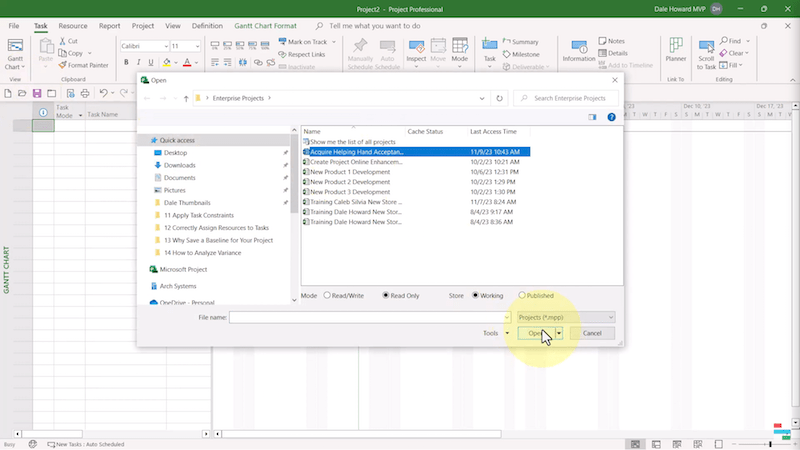Image resolution: width=800 pixels, height=450 pixels.
Task: Click the Print icon in quick toolbar
Action: click(85, 93)
